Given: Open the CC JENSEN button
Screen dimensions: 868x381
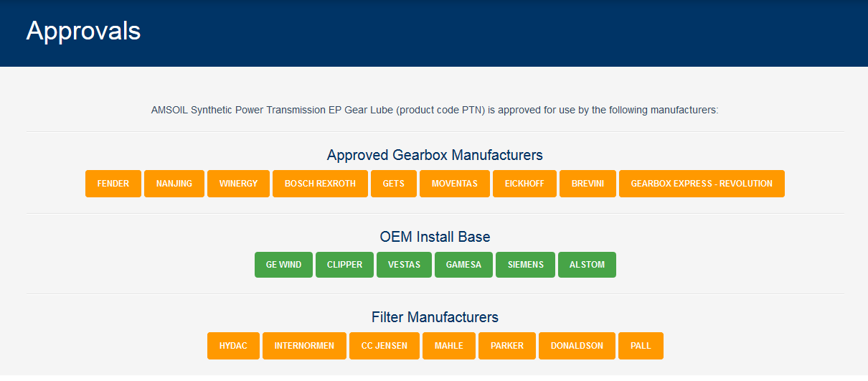Looking at the screenshot, I should 385,345.
